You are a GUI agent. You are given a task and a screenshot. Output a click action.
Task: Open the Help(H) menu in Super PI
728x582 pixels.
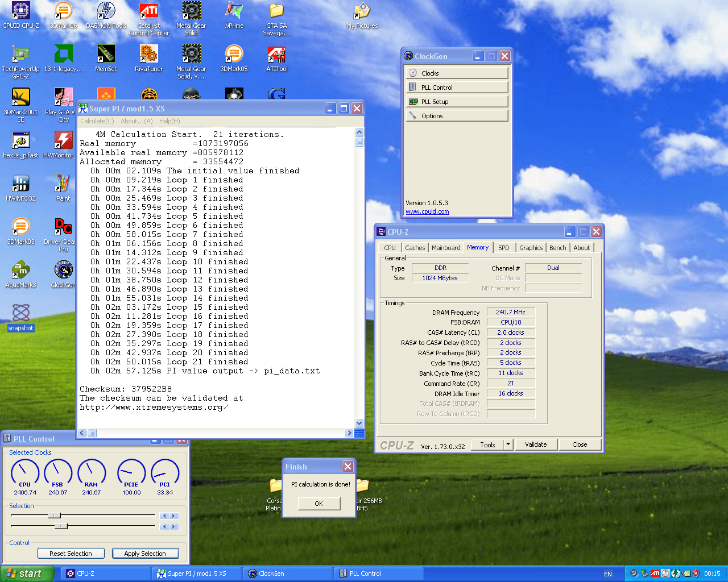tap(169, 121)
